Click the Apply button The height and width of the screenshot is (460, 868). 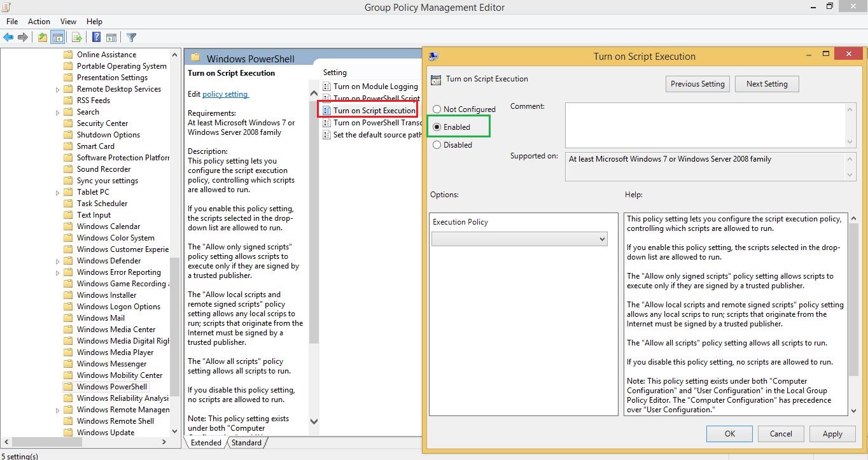point(832,434)
